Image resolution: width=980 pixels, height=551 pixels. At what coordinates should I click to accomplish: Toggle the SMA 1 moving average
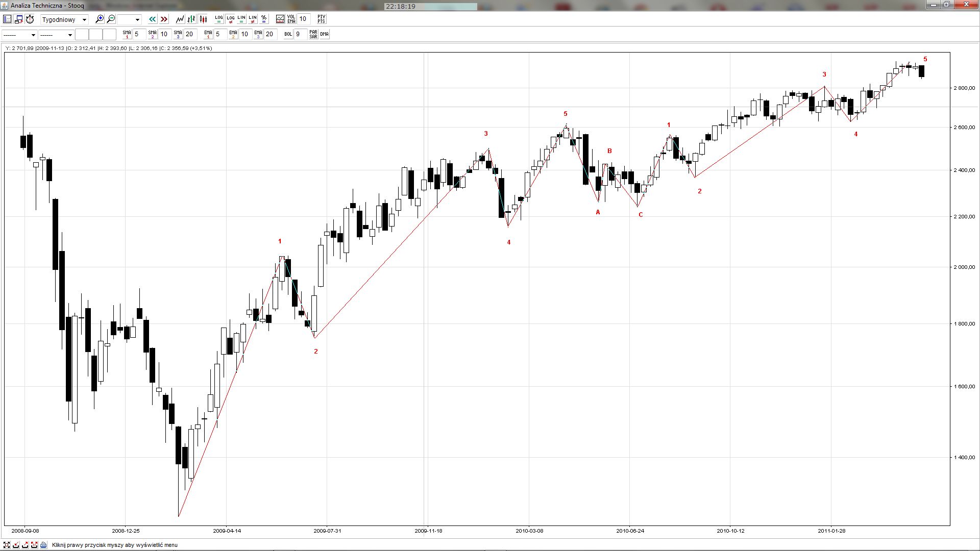coord(127,34)
